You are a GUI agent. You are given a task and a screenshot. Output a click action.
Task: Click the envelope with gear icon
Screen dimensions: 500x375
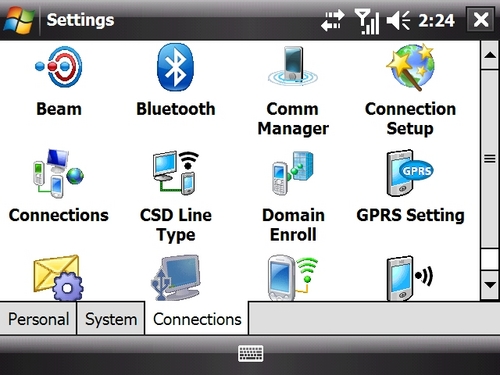pyautogui.click(x=59, y=278)
